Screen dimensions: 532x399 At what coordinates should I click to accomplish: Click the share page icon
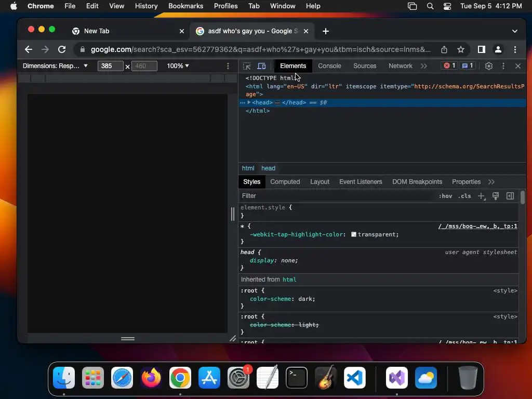(x=444, y=49)
